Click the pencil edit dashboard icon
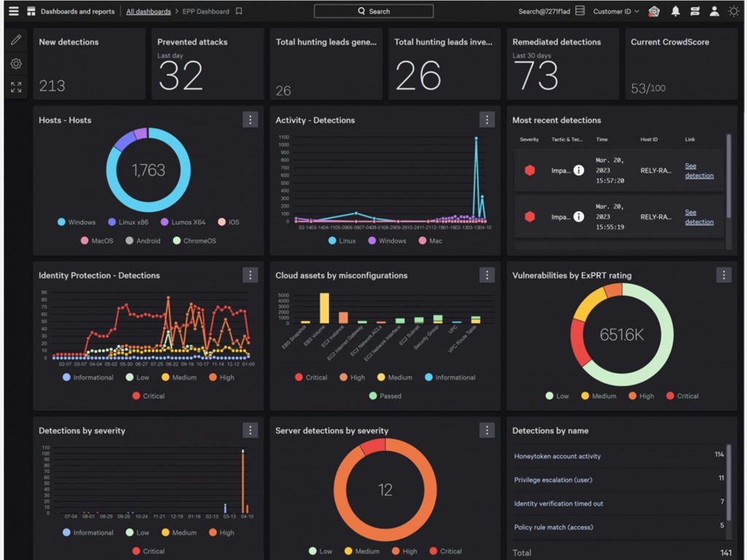The height and width of the screenshot is (560, 747). pos(16,40)
